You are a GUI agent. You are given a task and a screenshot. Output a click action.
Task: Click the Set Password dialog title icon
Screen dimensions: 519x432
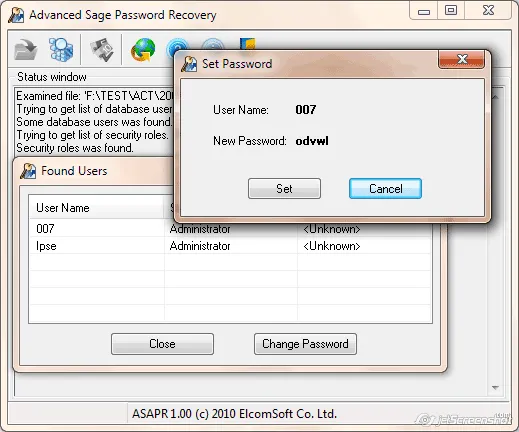(x=189, y=64)
